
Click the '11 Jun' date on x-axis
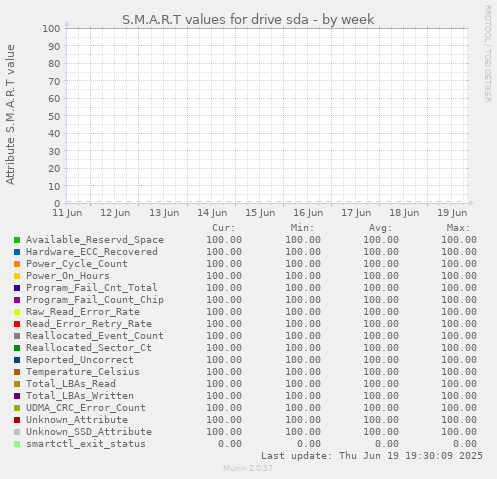[x=67, y=213]
